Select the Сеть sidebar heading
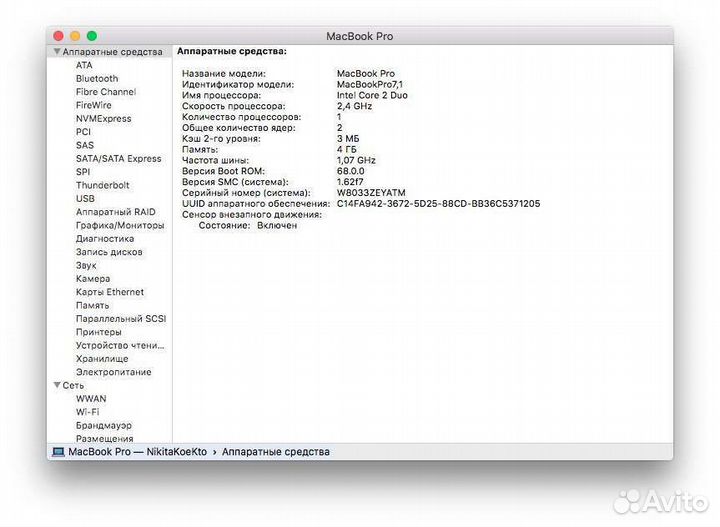Viewport: 720px width, 527px height. 73,385
